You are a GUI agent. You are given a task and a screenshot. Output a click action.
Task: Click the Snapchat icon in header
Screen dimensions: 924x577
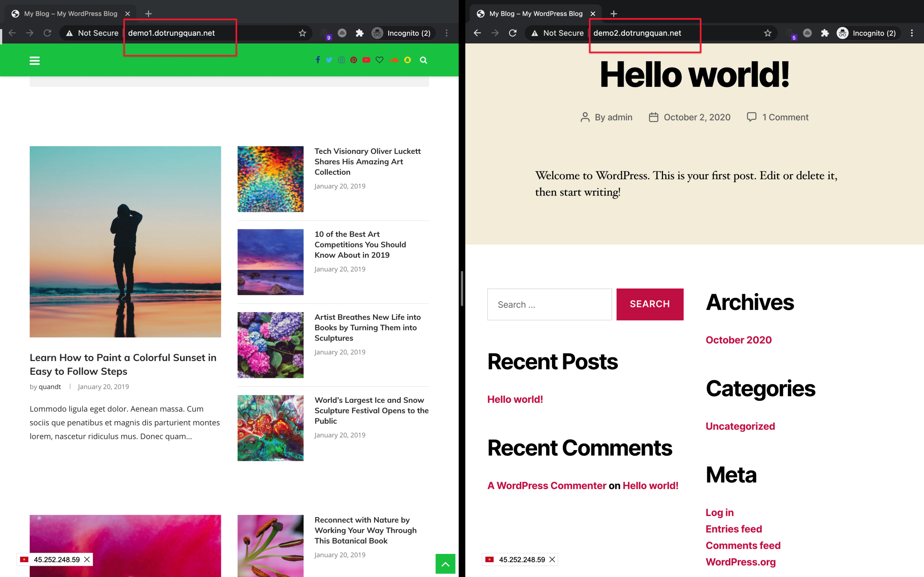click(407, 60)
